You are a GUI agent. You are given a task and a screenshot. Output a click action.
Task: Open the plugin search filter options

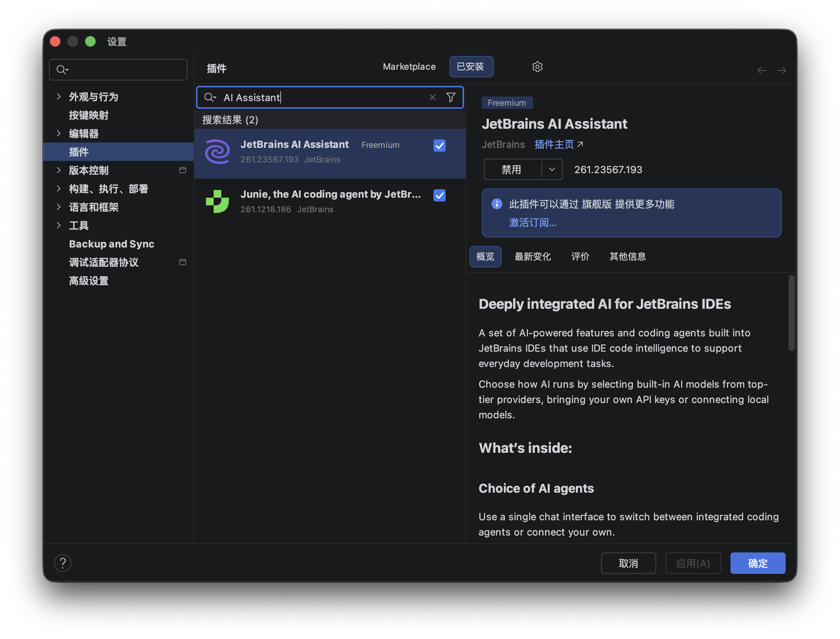click(451, 97)
